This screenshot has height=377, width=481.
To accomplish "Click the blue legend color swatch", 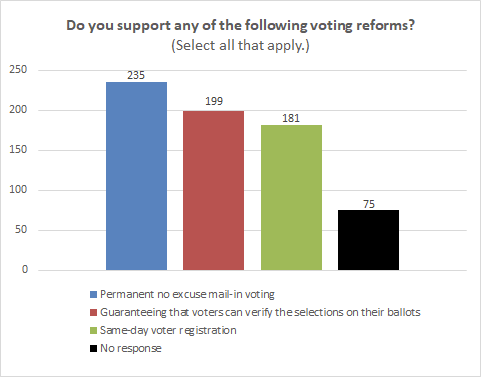I will pyautogui.click(x=93, y=294).
